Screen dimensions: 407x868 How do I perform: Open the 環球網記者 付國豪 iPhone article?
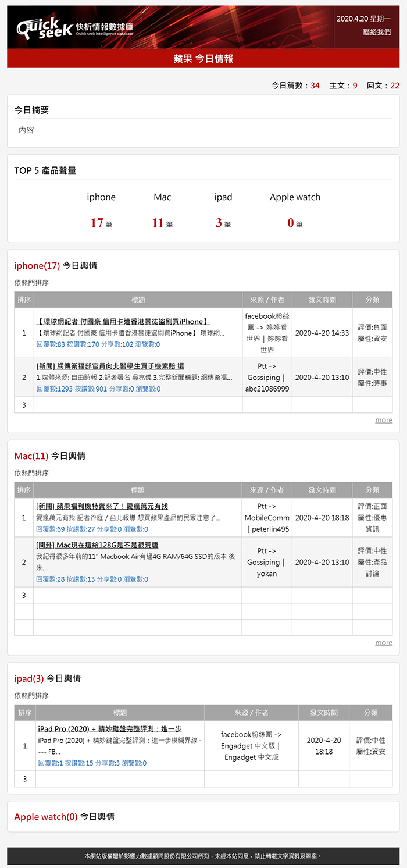tap(123, 322)
